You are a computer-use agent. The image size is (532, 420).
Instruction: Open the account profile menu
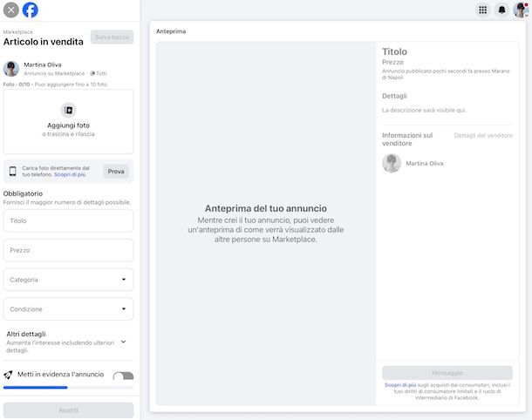pos(521,10)
